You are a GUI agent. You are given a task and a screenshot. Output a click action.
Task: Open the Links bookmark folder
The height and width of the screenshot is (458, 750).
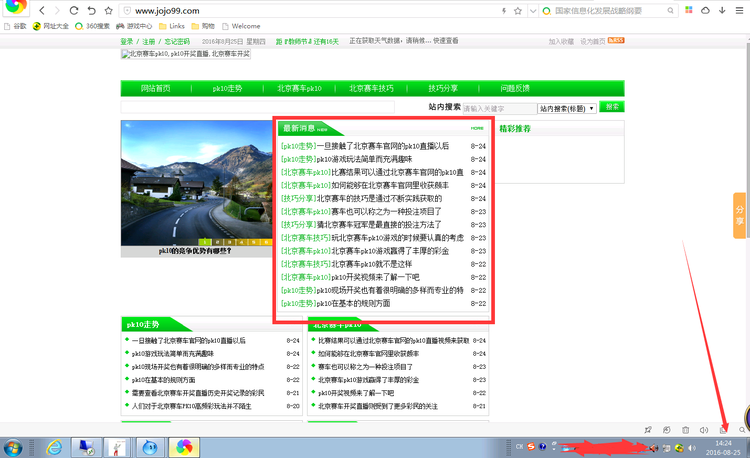click(x=172, y=26)
